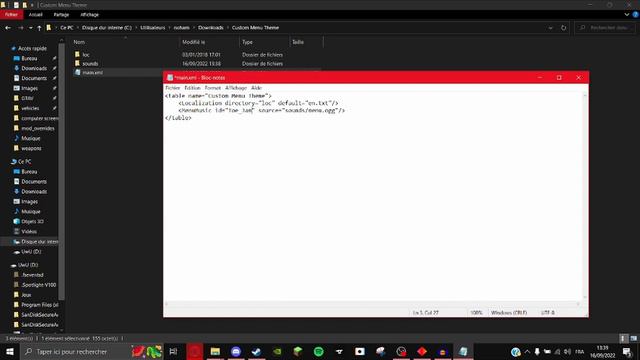Click the loc folder icon
This screenshot has width=640, height=360.
point(78,54)
